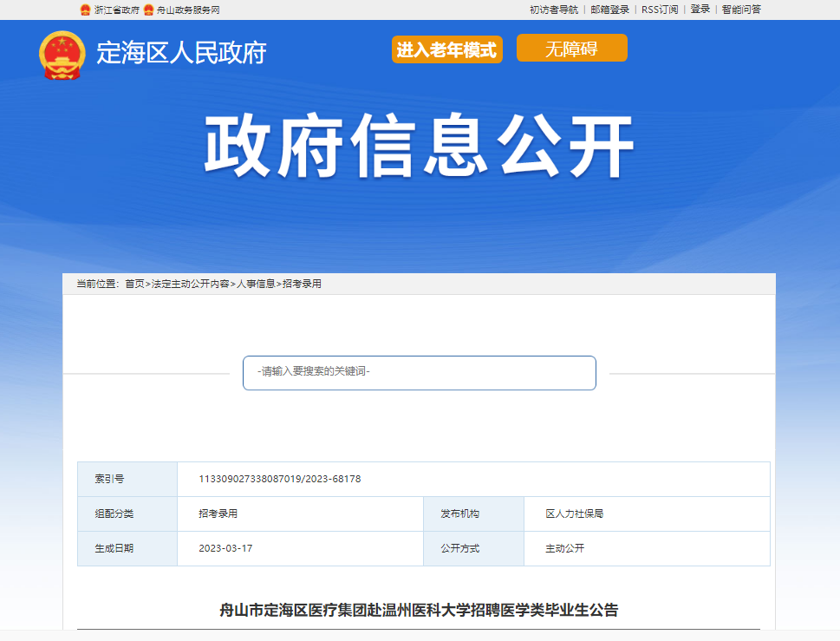This screenshot has height=641, width=840.
Task: Click the 登录 link in the top bar
Action: point(700,10)
